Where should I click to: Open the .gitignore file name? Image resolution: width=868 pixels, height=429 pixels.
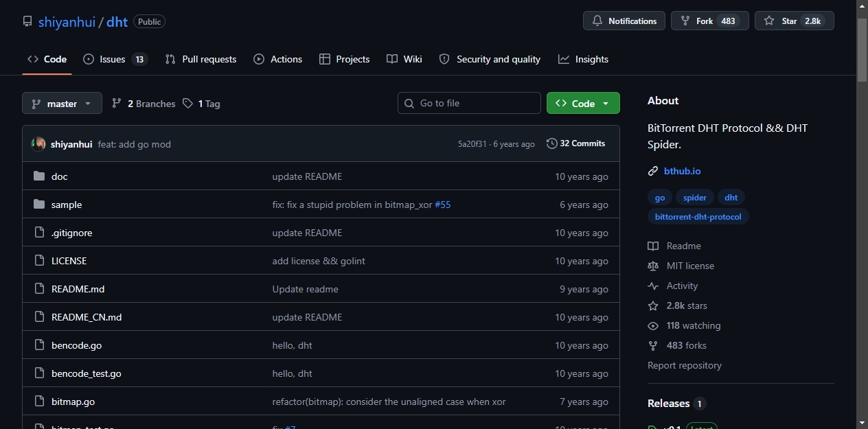(72, 233)
